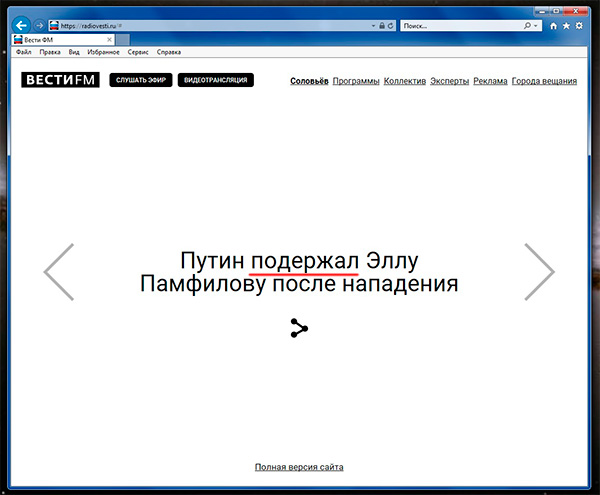Click the browser back arrow button
This screenshot has height=495, width=600.
(x=21, y=25)
